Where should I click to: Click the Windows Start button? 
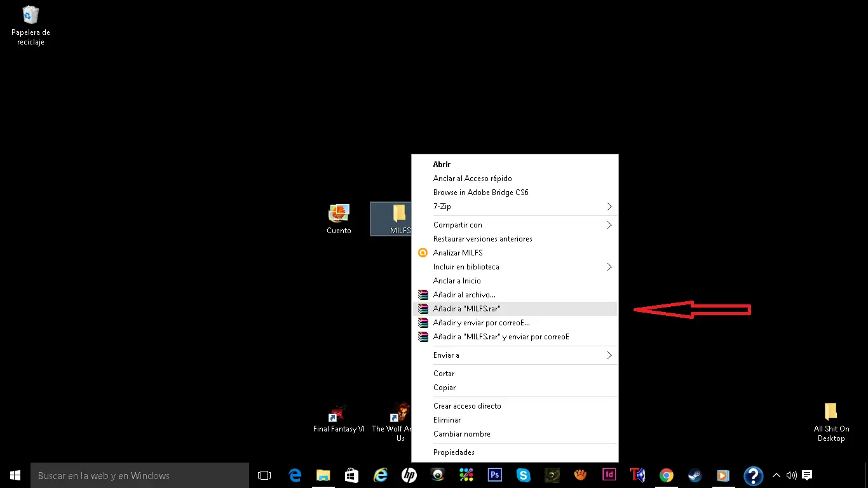[15, 475]
